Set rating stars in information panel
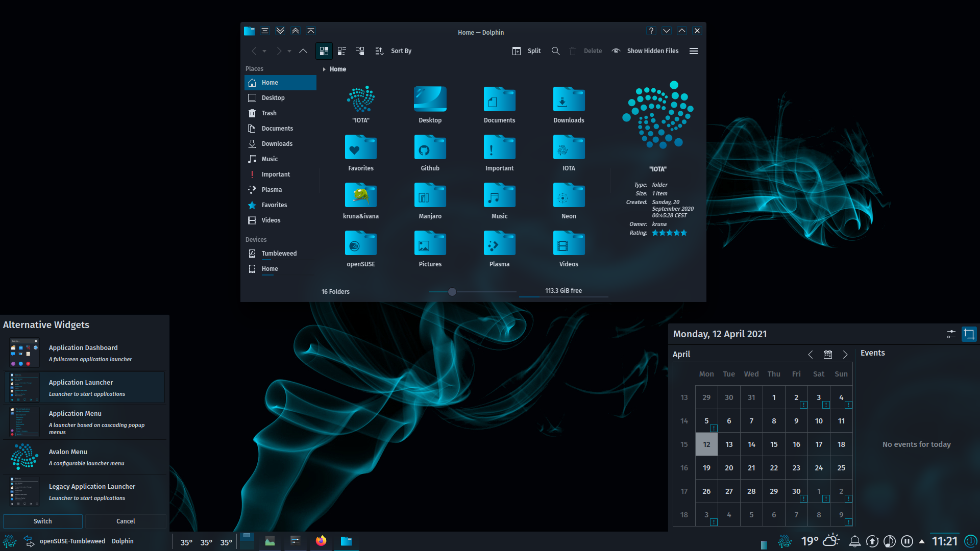 click(x=669, y=233)
